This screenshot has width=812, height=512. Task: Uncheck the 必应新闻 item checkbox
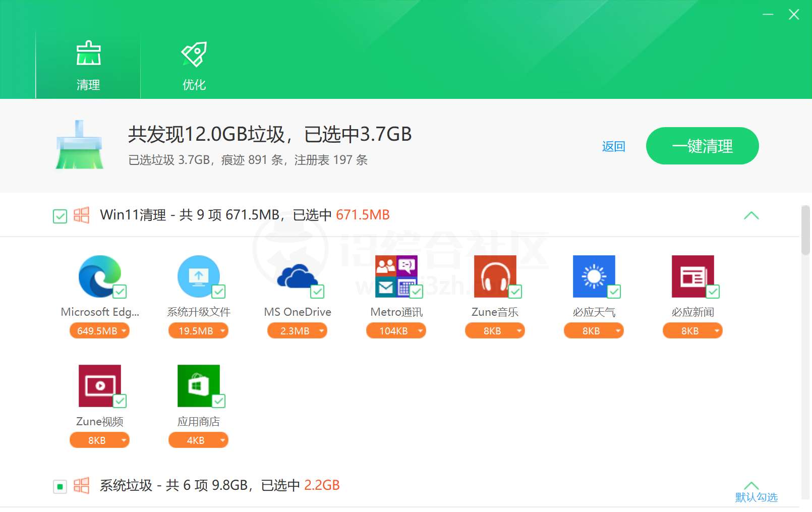[x=713, y=292]
